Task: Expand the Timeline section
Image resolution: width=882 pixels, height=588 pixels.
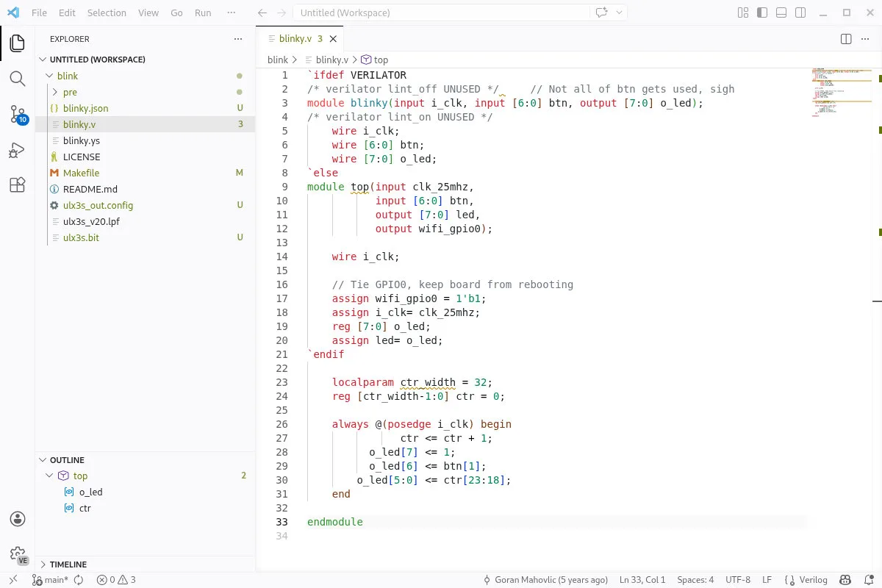Action: point(68,564)
